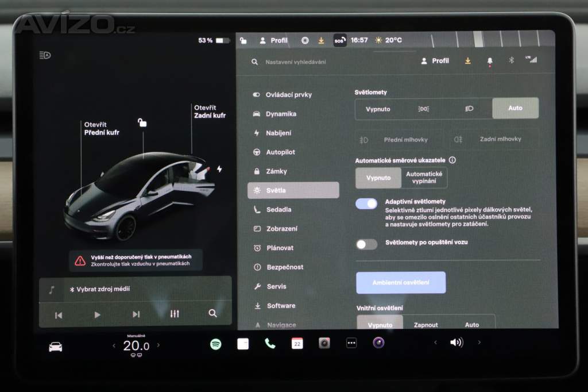
Task: Increase temperature with right arrow
Action: pyautogui.click(x=158, y=345)
